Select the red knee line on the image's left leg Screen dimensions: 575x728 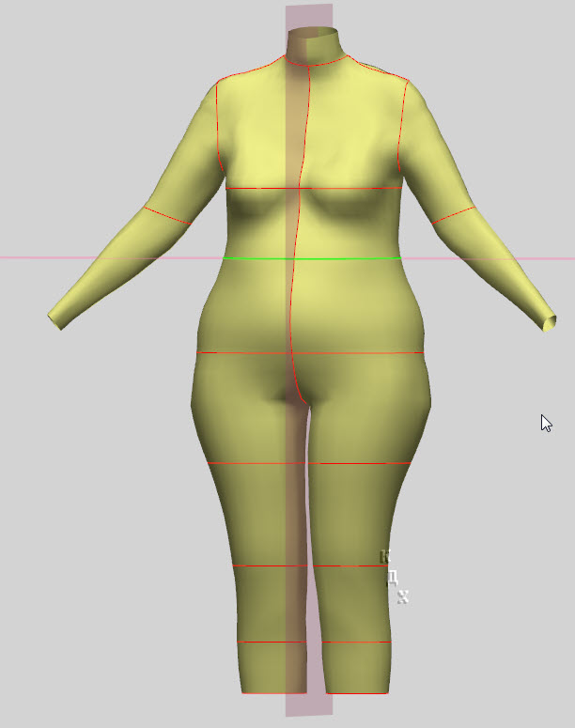coord(270,565)
